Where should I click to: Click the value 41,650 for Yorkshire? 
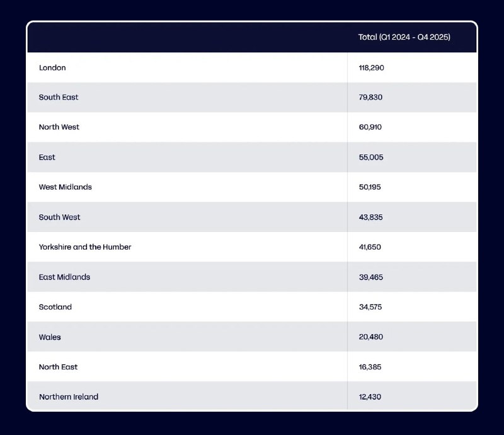(370, 247)
